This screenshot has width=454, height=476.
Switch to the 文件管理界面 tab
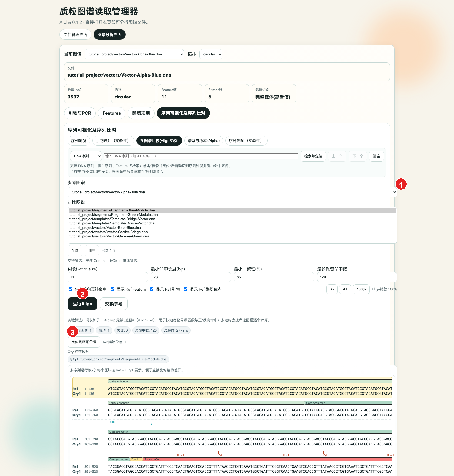click(x=75, y=34)
